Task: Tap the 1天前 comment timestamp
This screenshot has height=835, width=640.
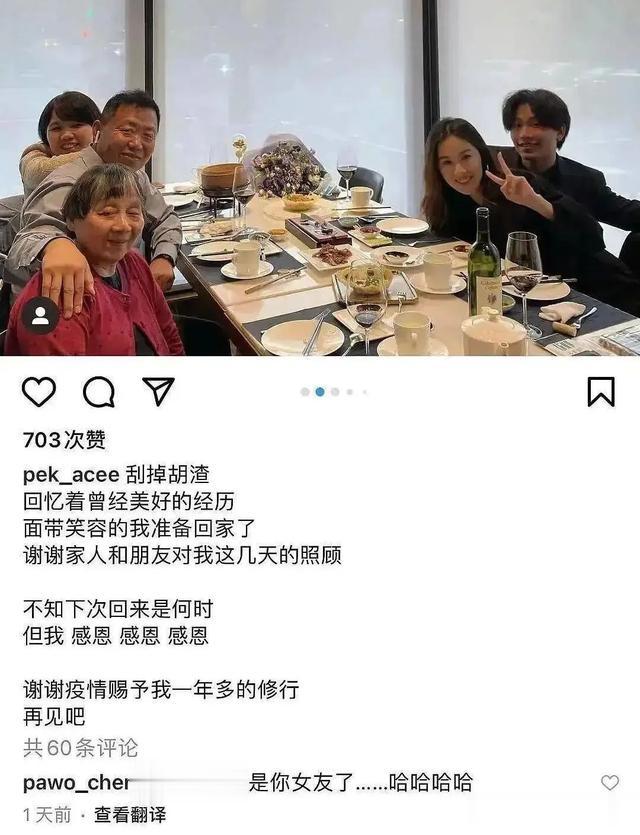Action: (x=47, y=815)
